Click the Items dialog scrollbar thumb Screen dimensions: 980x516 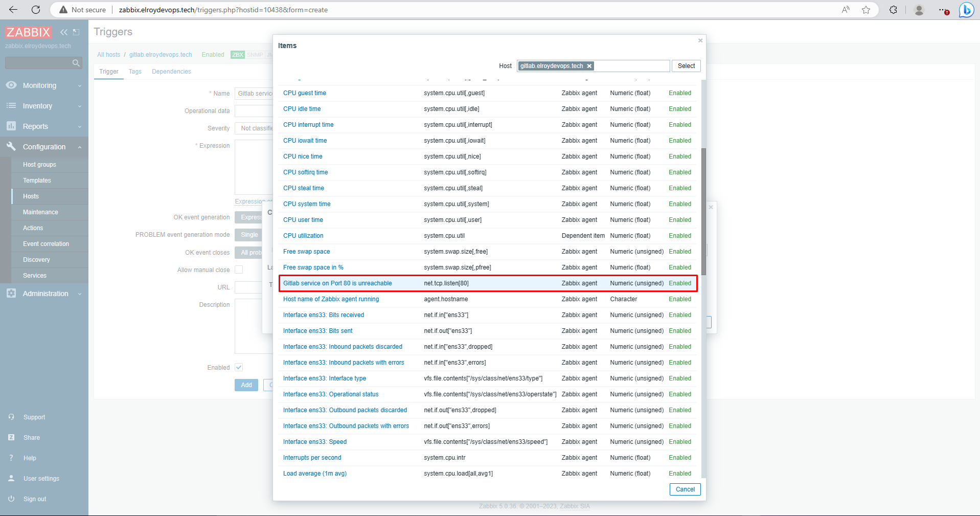pyautogui.click(x=703, y=211)
